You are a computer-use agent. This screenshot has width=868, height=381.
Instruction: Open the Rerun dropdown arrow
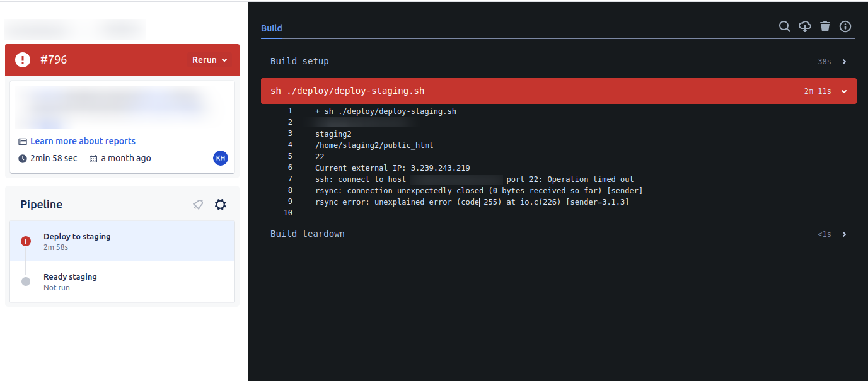(224, 60)
